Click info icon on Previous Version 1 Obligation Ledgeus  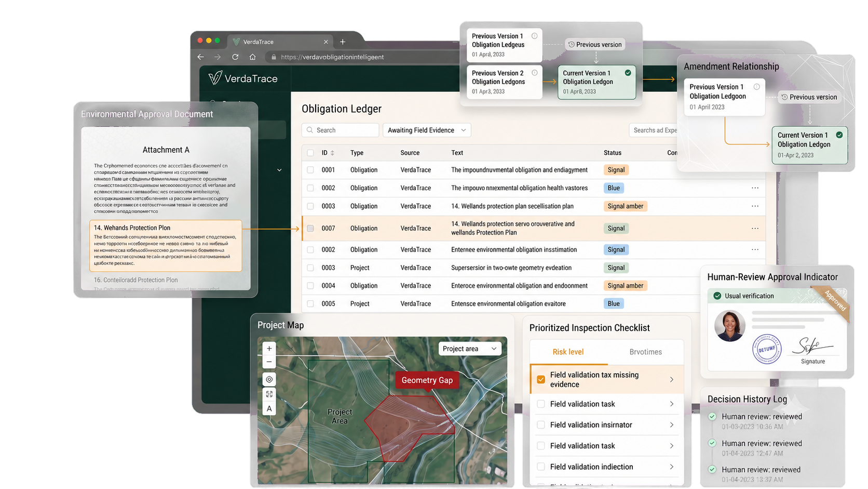pos(534,36)
